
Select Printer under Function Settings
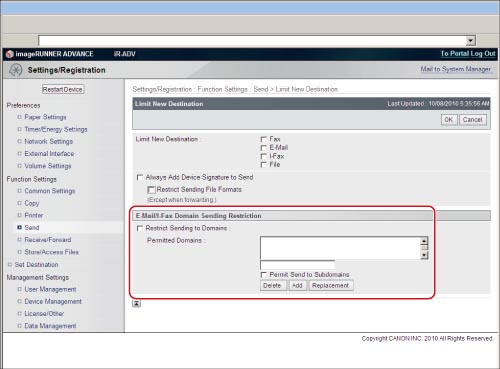tap(34, 215)
